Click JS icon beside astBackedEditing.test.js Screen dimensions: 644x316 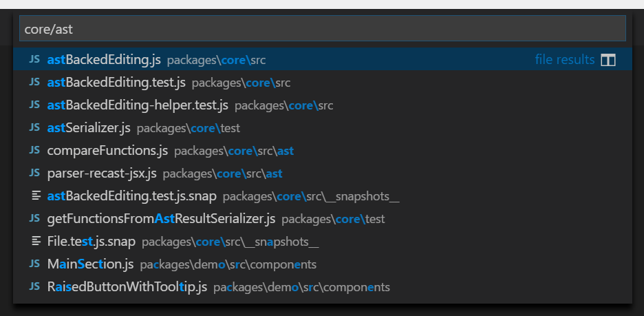(x=35, y=82)
